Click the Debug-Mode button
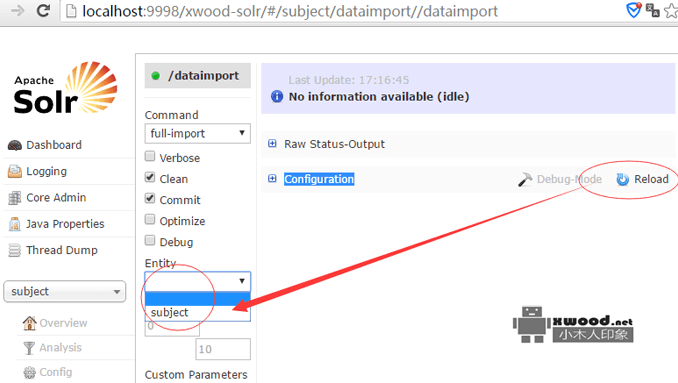Screen dimensions: 678x383 coord(560,179)
